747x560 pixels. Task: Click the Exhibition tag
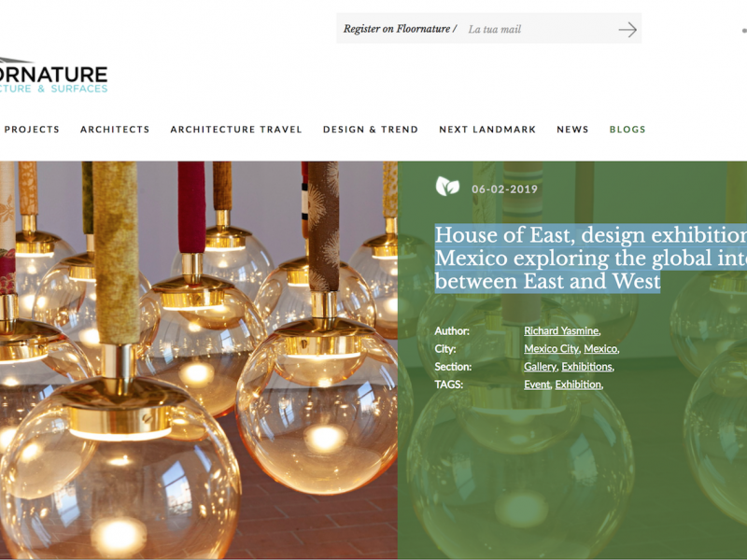point(578,385)
